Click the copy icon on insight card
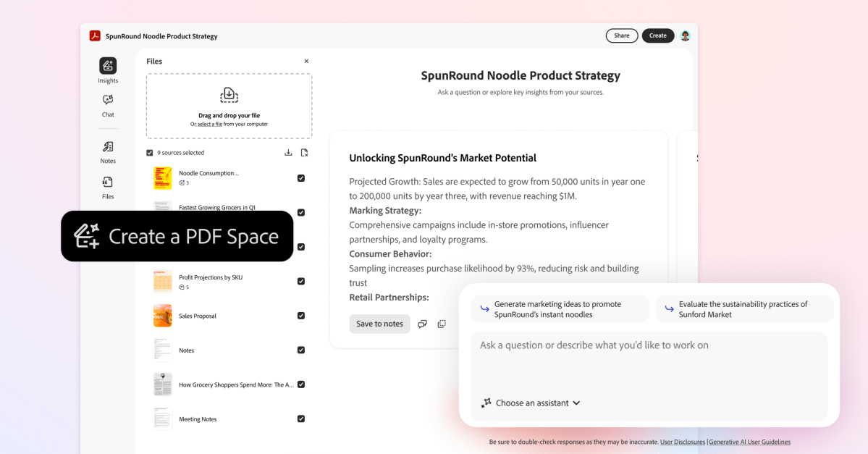The image size is (868, 454). [442, 324]
